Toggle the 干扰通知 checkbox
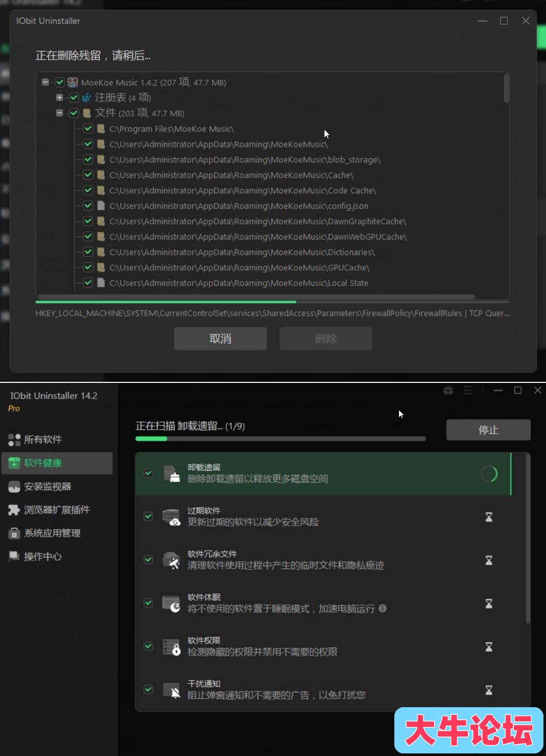The height and width of the screenshot is (756, 546). 149,690
